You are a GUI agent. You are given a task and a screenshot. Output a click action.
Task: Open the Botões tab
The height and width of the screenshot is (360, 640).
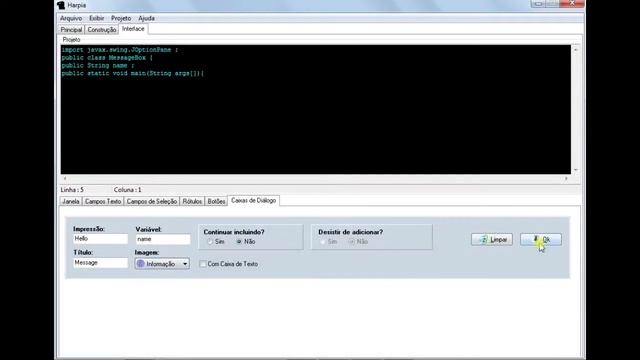pyautogui.click(x=216, y=201)
